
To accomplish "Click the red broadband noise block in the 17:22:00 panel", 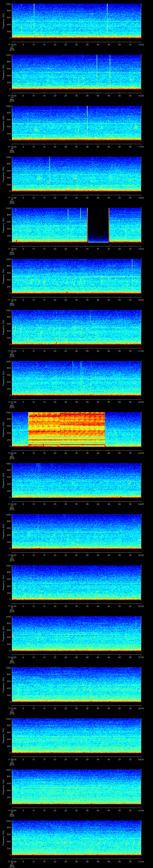I will point(67,429).
